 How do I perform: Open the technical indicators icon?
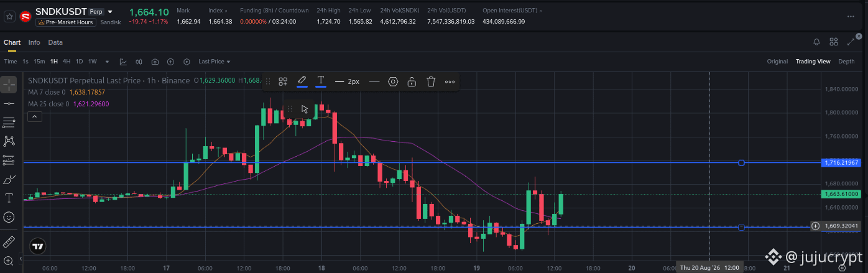[x=123, y=62]
